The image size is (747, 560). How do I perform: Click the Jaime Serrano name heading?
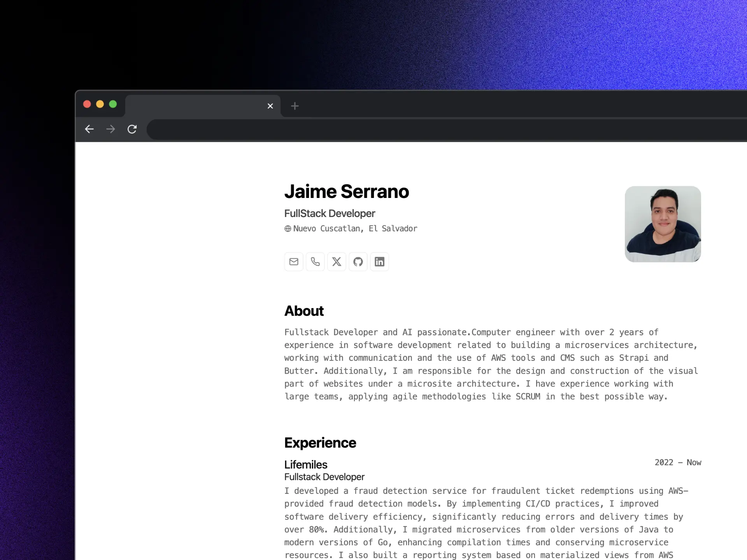[x=346, y=192]
